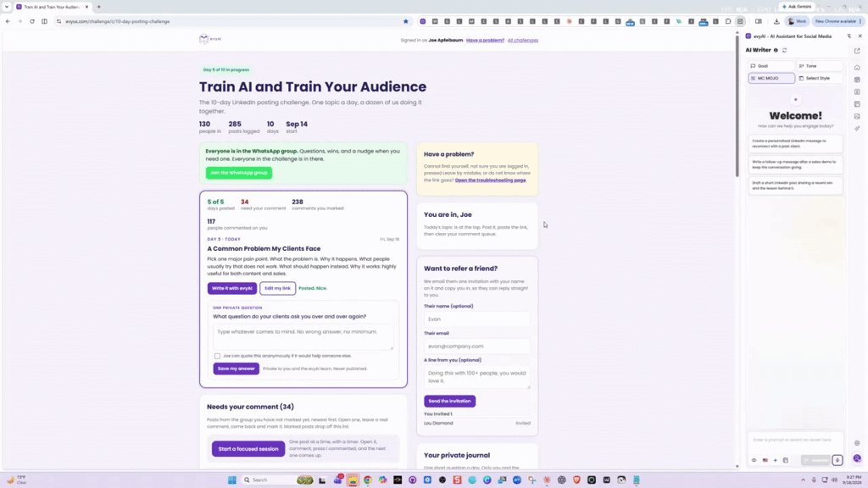The width and height of the screenshot is (868, 488).
Task: Click the US flag language icon
Action: pos(765,460)
